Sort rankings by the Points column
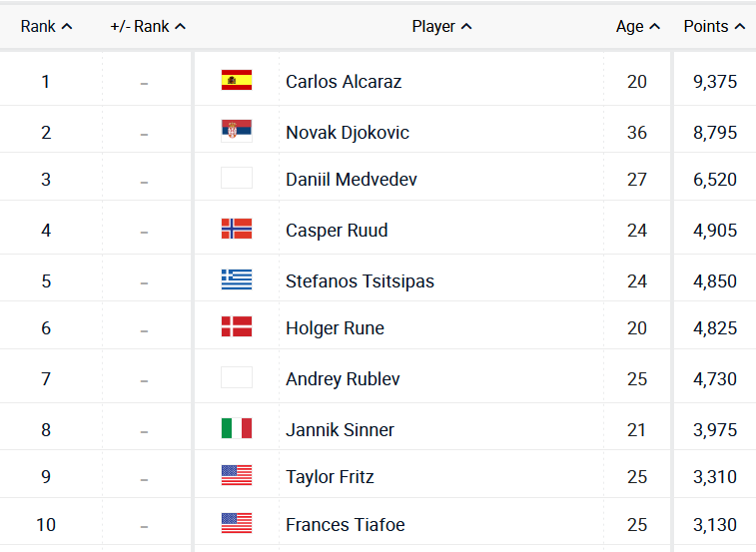756x552 pixels. click(x=713, y=27)
